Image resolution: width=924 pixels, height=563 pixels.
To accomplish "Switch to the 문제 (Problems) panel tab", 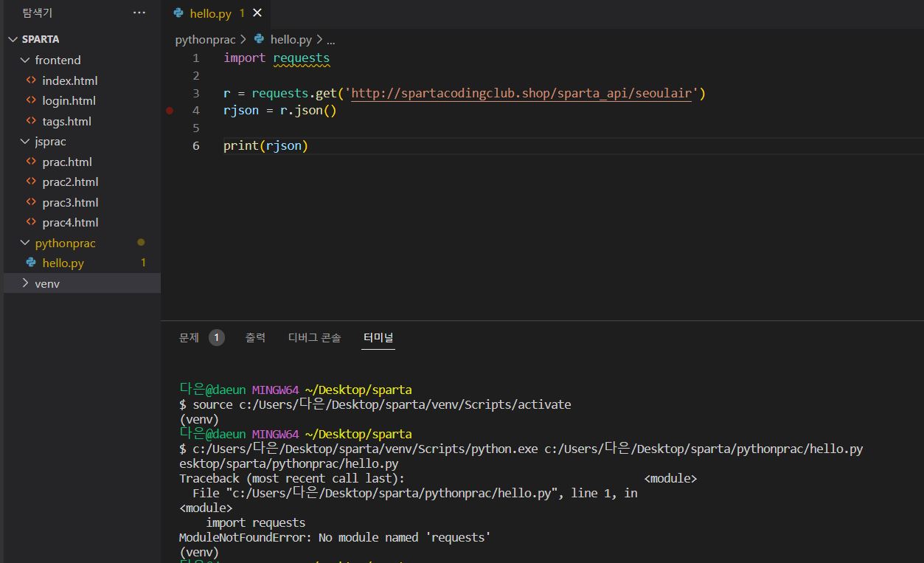I will pyautogui.click(x=189, y=337).
